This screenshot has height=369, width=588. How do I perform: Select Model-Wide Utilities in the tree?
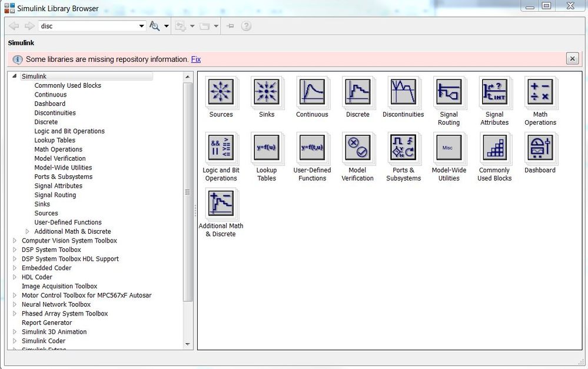point(63,167)
